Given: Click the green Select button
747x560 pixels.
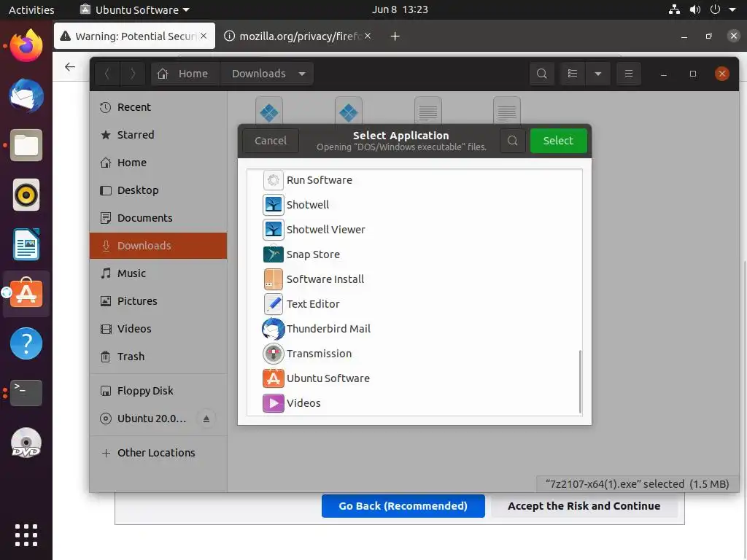Looking at the screenshot, I should tap(558, 141).
